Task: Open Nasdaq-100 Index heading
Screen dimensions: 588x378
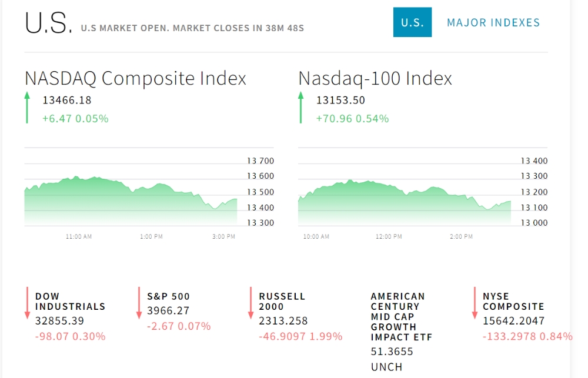Action: pos(375,78)
